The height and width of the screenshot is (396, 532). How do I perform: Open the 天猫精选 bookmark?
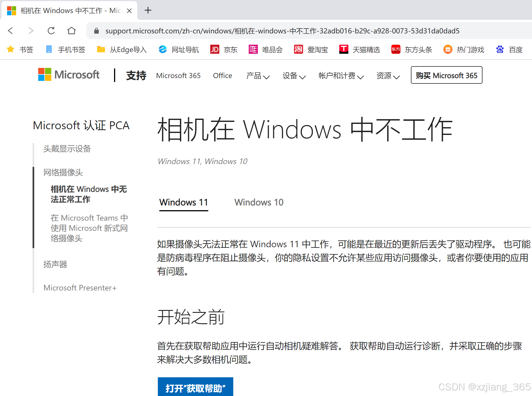click(360, 49)
